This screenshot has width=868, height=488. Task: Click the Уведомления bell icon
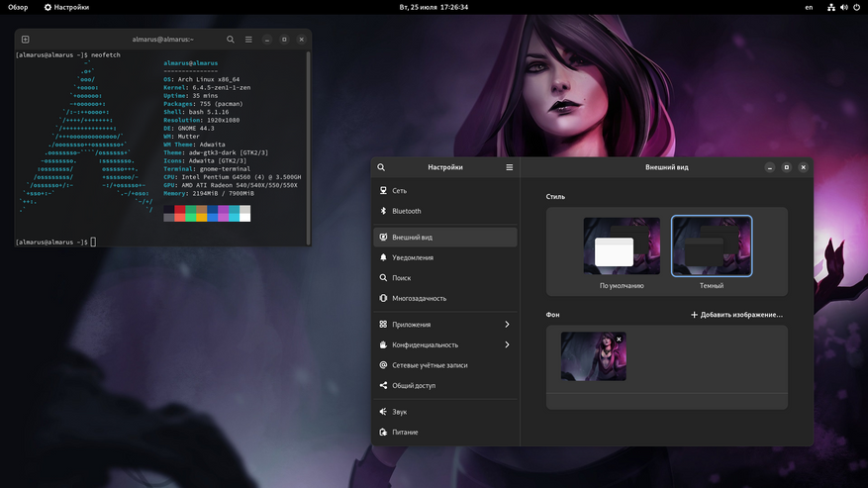(383, 257)
